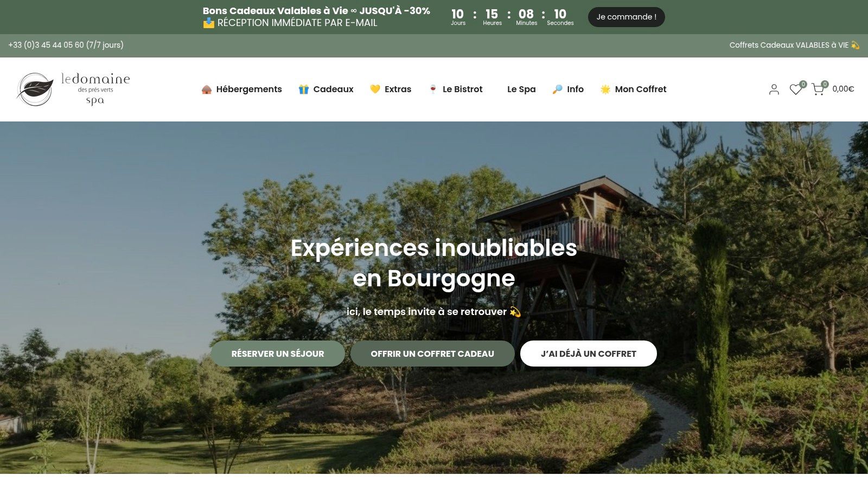Open the Cadeaux menu
868x488 pixels.
[325, 89]
